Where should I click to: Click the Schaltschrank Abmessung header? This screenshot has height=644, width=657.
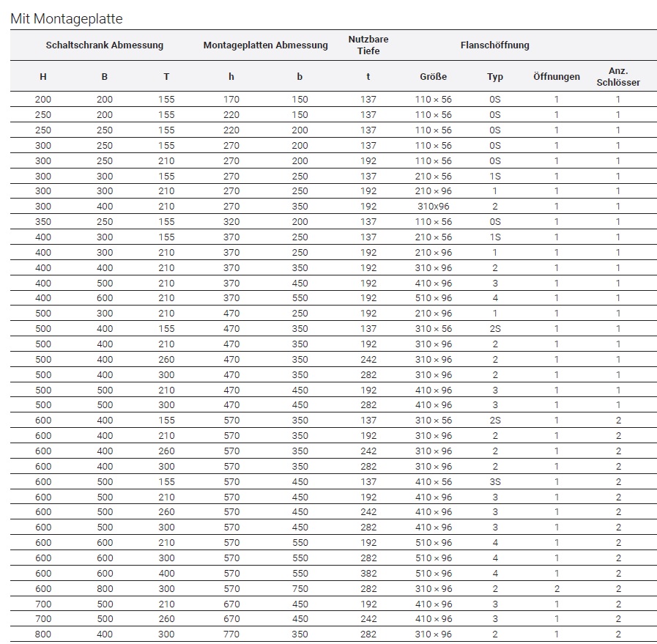click(104, 45)
